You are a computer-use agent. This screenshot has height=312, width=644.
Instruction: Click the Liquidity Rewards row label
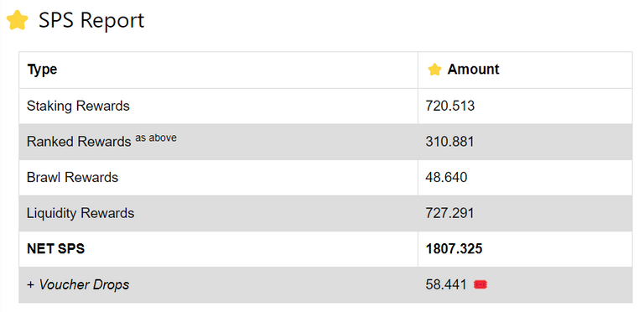tap(80, 213)
